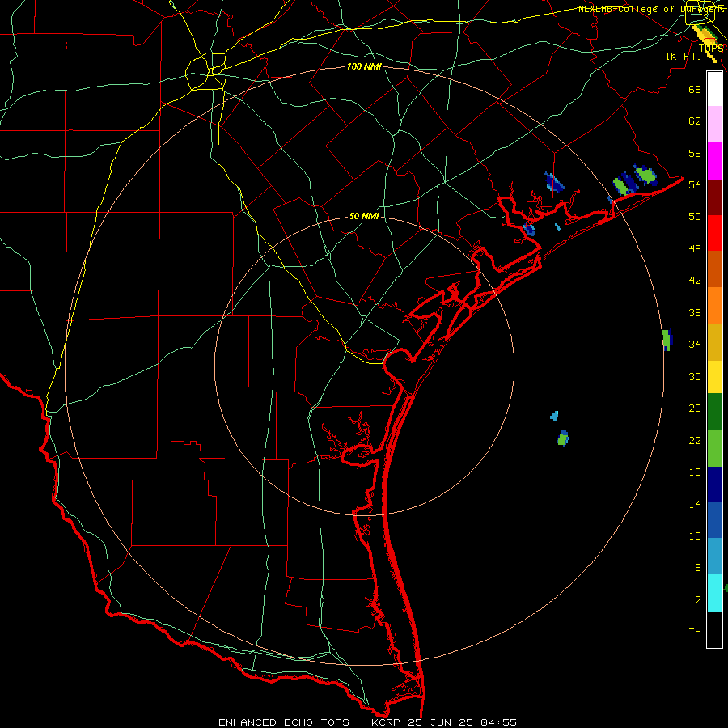This screenshot has width=728, height=728.
Task: Click the "TH" threshold legend label
Action: tap(695, 632)
